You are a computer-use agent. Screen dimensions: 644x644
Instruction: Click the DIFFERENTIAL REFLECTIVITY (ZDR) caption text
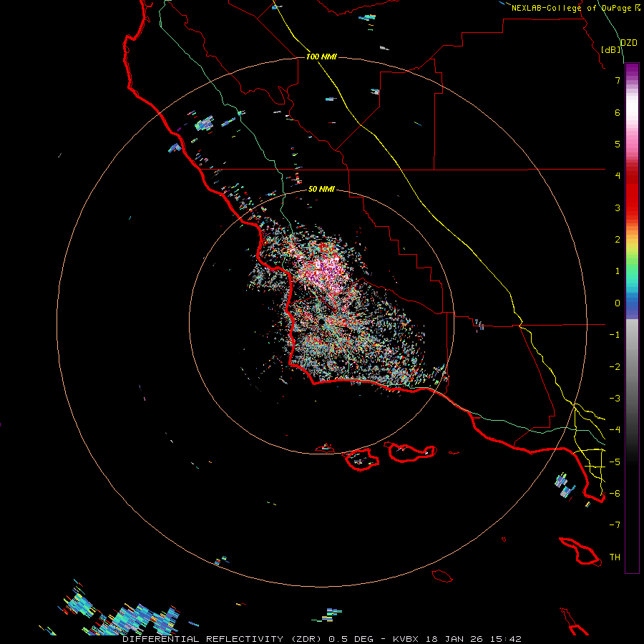click(x=224, y=639)
